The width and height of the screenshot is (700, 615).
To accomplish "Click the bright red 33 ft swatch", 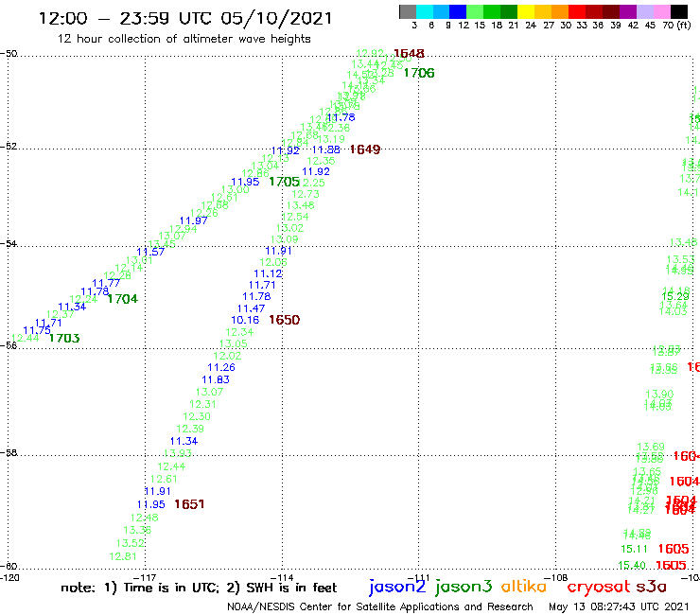I will (577, 12).
